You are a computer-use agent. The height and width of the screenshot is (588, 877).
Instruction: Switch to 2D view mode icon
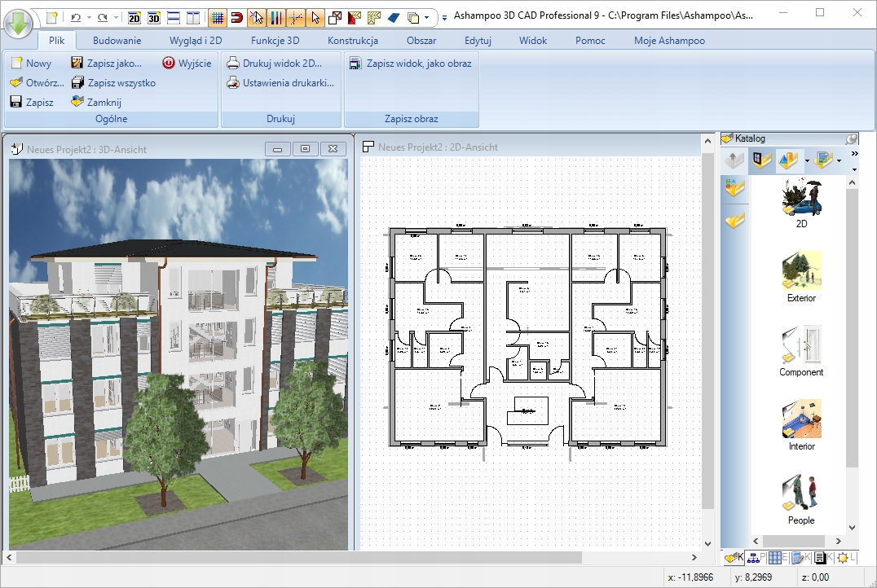(x=135, y=16)
